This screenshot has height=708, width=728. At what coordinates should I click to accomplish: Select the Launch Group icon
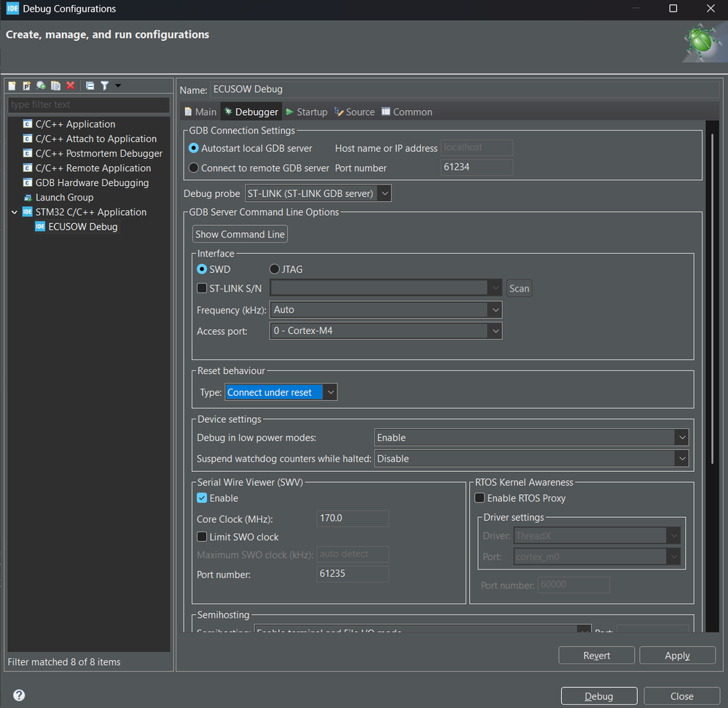(x=28, y=198)
